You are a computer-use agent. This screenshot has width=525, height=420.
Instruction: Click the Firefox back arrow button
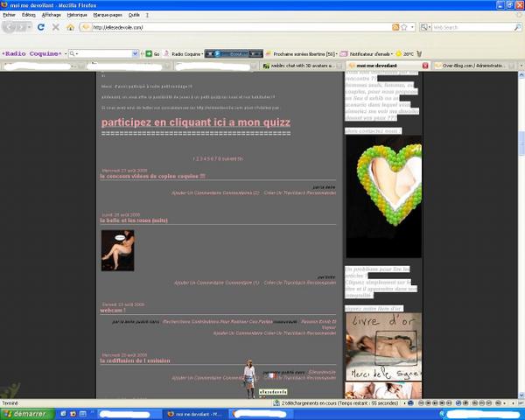coord(10,27)
